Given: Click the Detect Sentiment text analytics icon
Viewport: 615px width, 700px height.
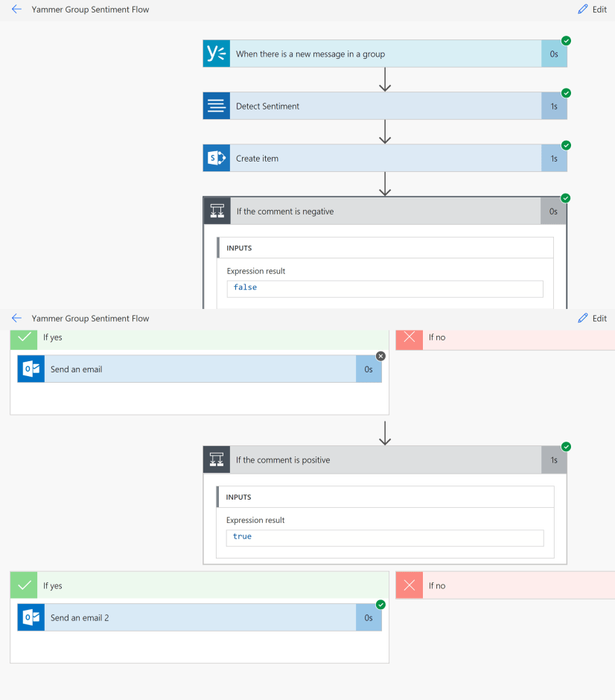Looking at the screenshot, I should (x=217, y=106).
